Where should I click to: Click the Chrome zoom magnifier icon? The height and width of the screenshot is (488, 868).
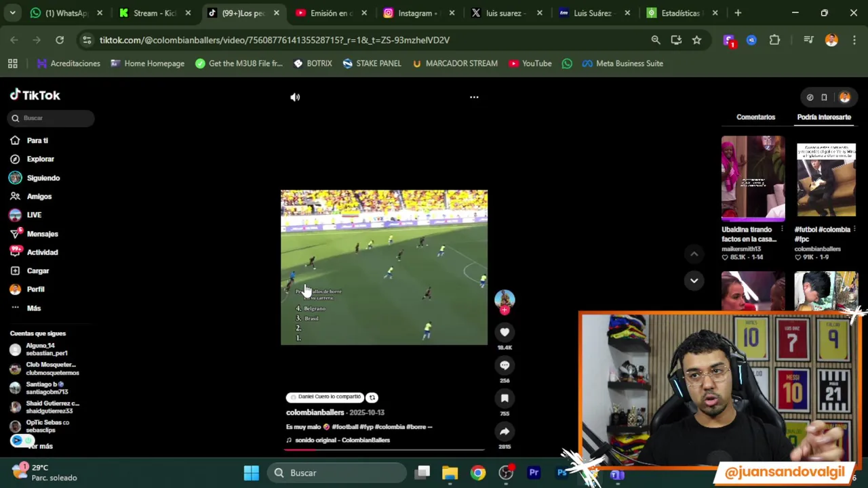click(656, 40)
